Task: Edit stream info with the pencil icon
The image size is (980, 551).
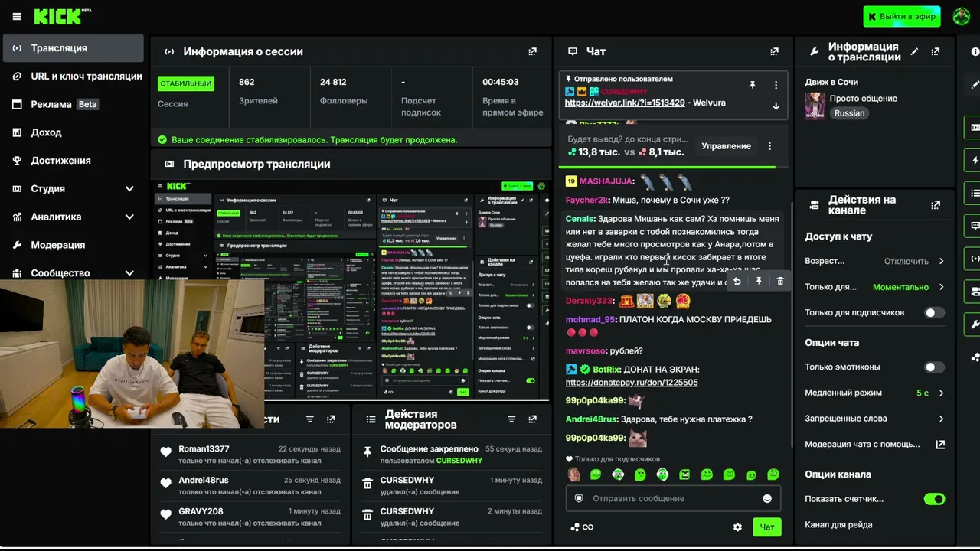Action: click(x=914, y=51)
